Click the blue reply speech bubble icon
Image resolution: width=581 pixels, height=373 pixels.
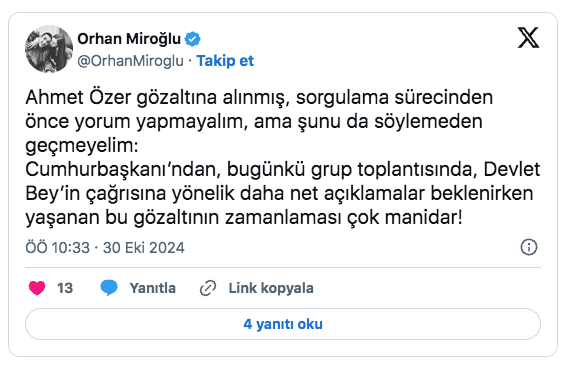click(109, 288)
